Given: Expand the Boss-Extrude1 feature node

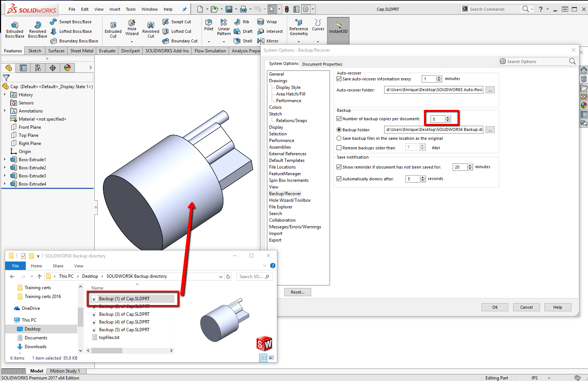Looking at the screenshot, I should click(x=5, y=160).
